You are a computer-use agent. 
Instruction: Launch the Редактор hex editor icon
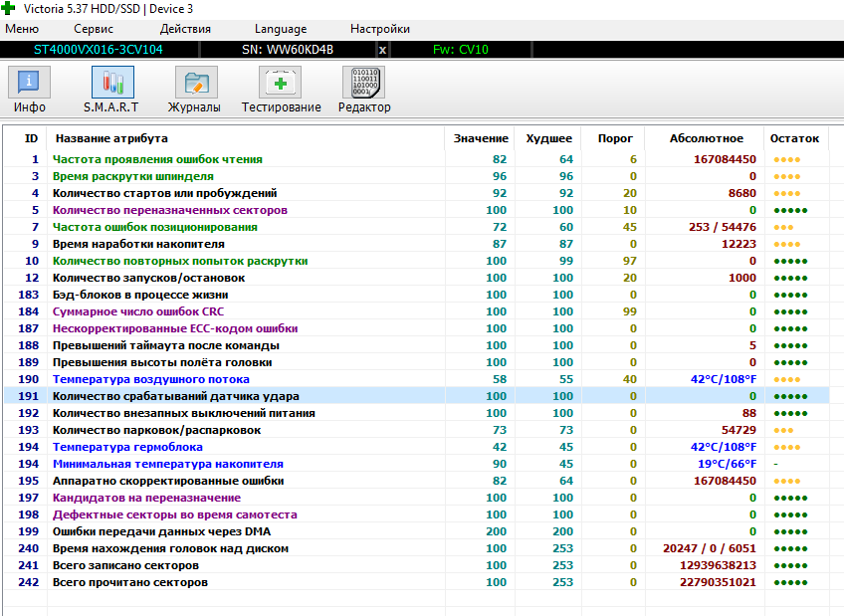coord(363,90)
